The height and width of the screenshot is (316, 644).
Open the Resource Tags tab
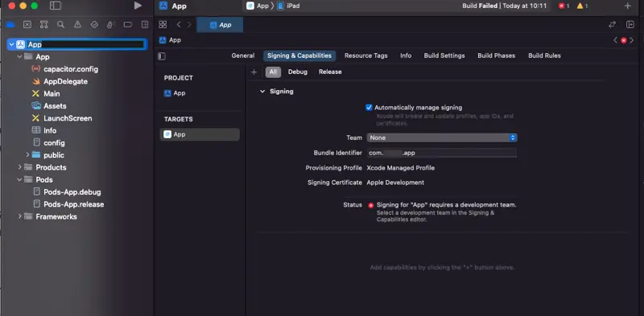click(366, 55)
